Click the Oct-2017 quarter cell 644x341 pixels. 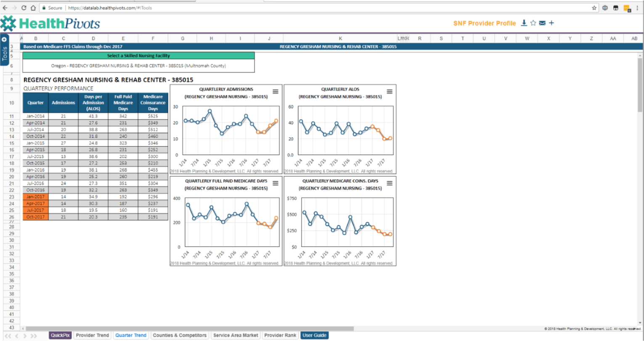click(35, 217)
